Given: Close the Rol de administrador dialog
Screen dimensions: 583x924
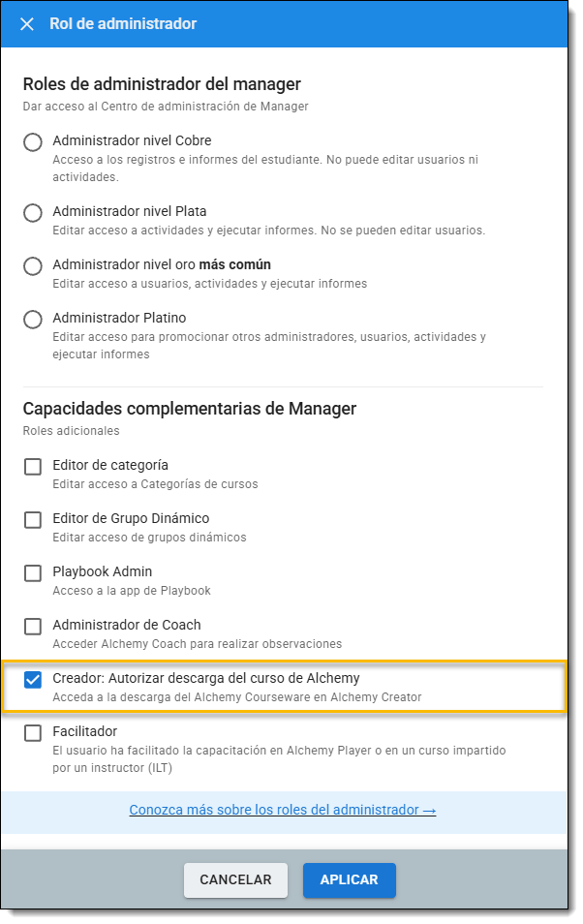Looking at the screenshot, I should pyautogui.click(x=27, y=24).
